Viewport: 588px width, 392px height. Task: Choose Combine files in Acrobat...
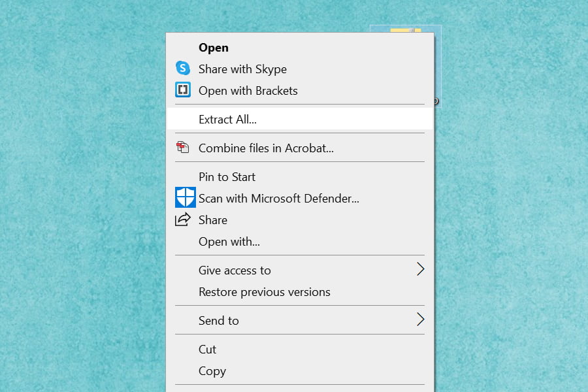(300, 148)
